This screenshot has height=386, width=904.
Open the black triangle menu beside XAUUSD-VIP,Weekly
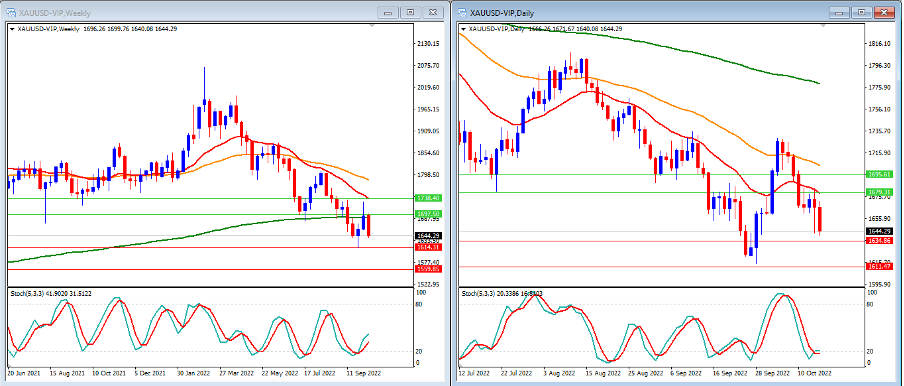(12, 28)
